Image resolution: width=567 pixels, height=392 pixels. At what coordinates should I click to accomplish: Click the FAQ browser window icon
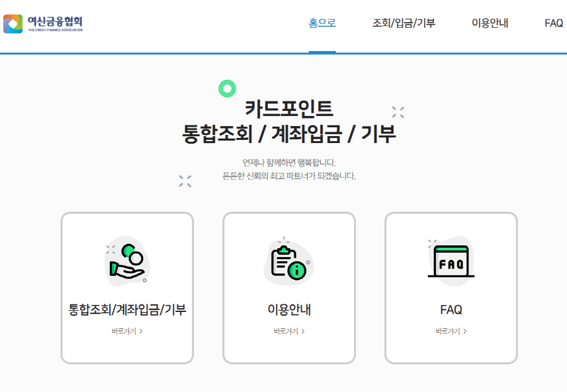(x=451, y=262)
